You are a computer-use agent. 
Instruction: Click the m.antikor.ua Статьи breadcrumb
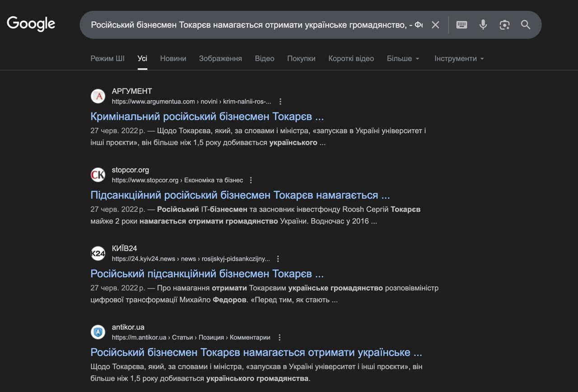[191, 337]
